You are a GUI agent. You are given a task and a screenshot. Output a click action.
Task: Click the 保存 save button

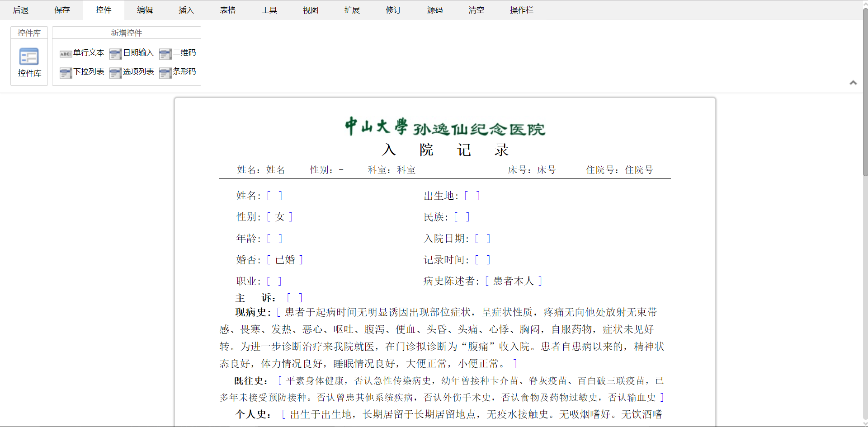pos(62,10)
